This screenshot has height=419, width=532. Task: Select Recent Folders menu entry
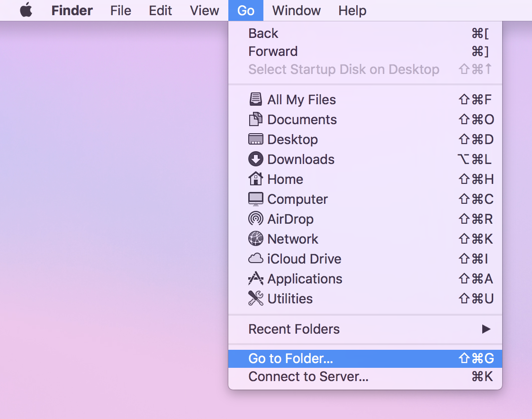pyautogui.click(x=365, y=329)
